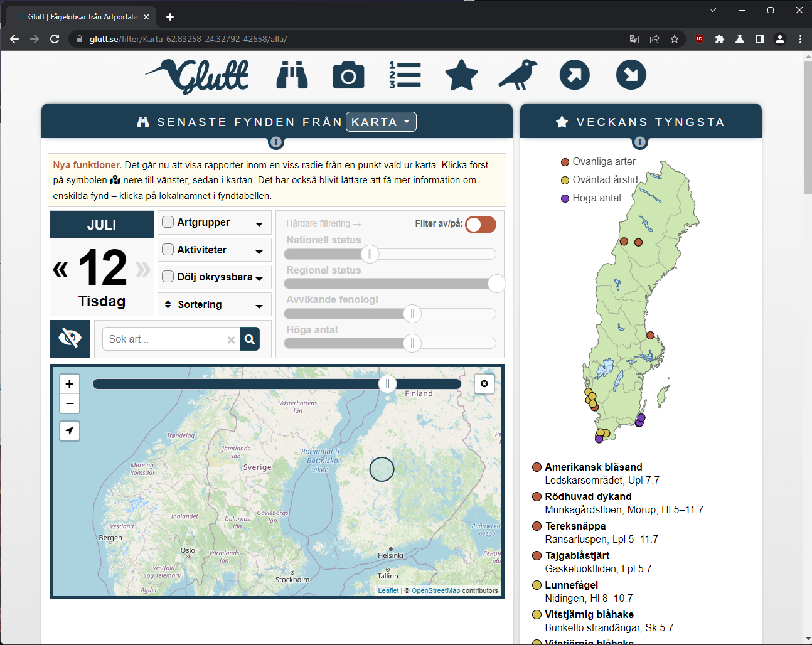Click the search magnifier button
This screenshot has height=645, width=812.
250,339
